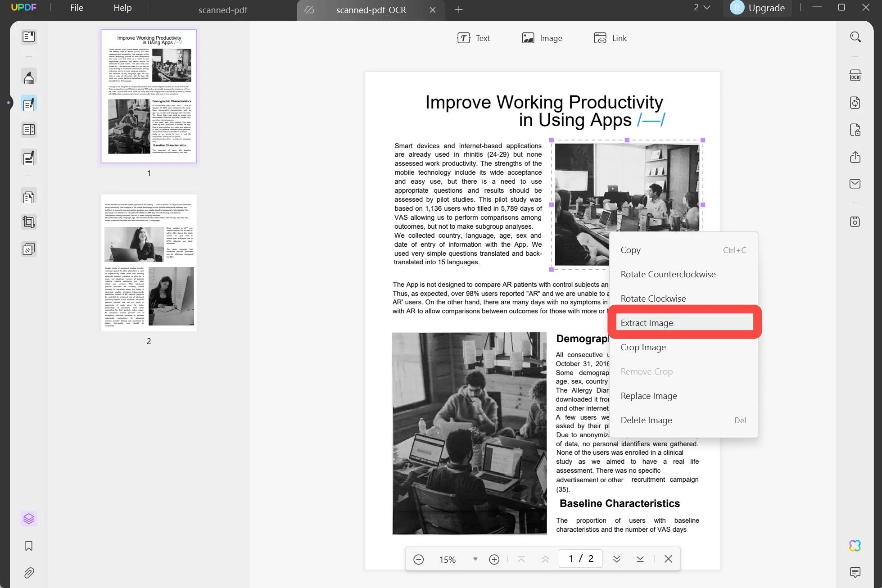Open the Share file icon
The image size is (882, 588).
coord(855,157)
